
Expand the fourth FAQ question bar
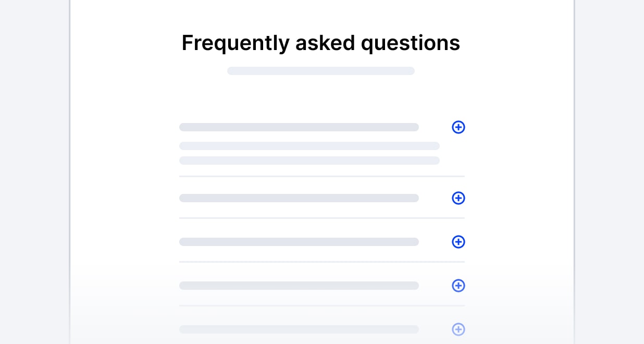tap(299, 286)
